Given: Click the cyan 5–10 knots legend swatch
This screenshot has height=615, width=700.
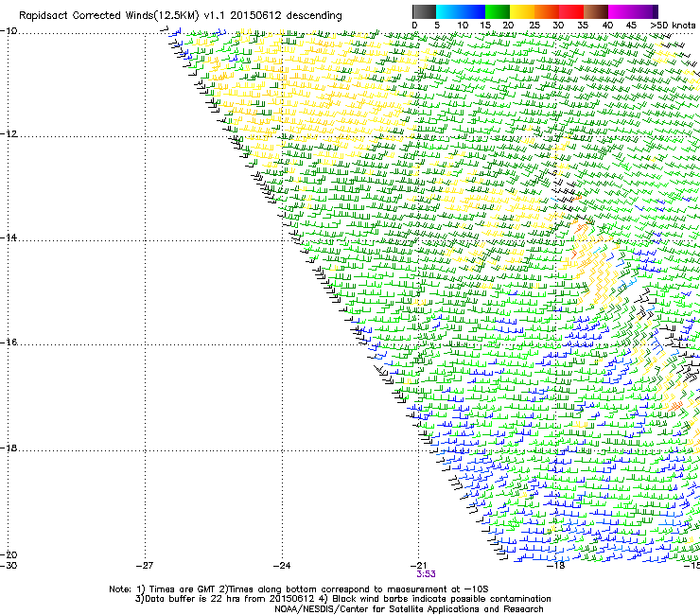Looking at the screenshot, I should 448,11.
